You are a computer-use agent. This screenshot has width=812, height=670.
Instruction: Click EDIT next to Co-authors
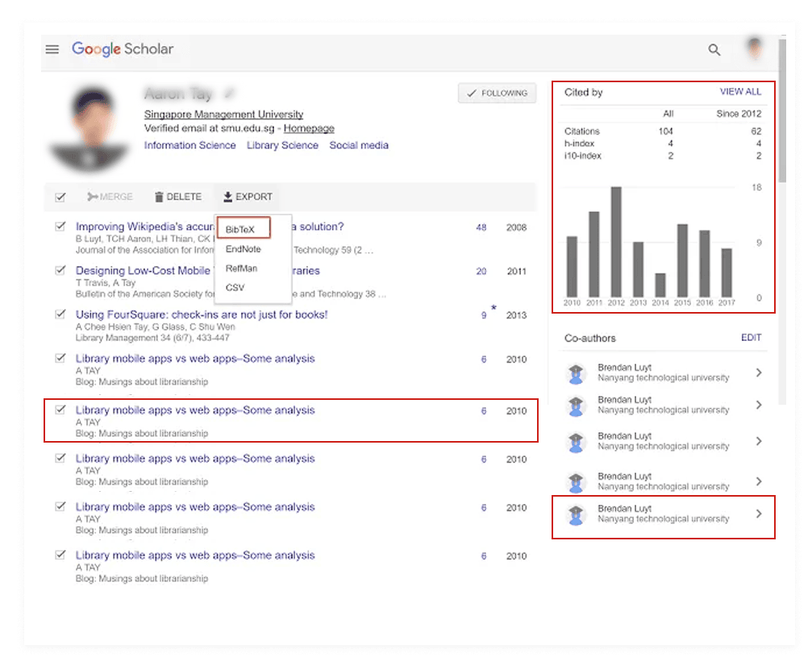tap(751, 338)
